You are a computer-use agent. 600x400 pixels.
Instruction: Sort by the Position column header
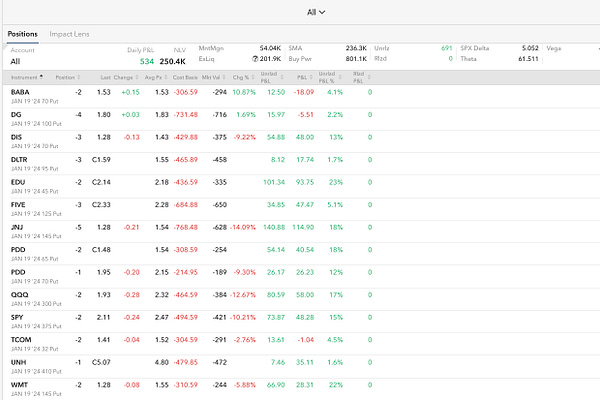68,77
